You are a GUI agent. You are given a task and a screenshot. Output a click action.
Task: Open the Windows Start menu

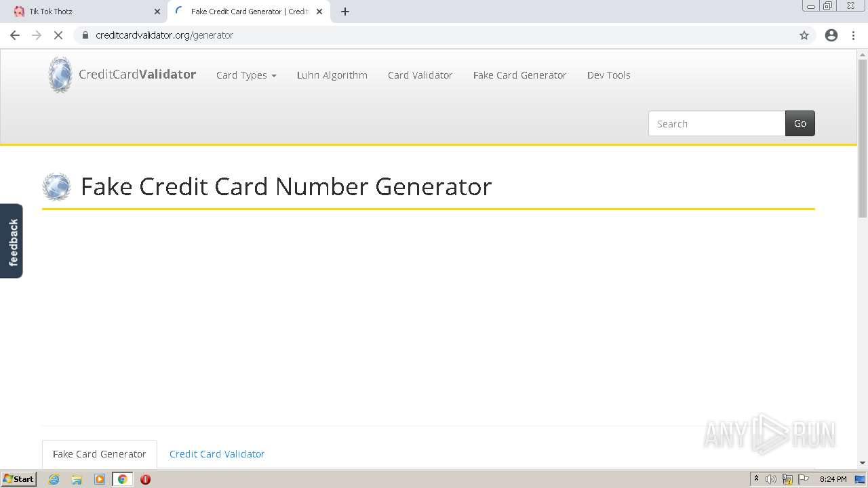pos(18,479)
